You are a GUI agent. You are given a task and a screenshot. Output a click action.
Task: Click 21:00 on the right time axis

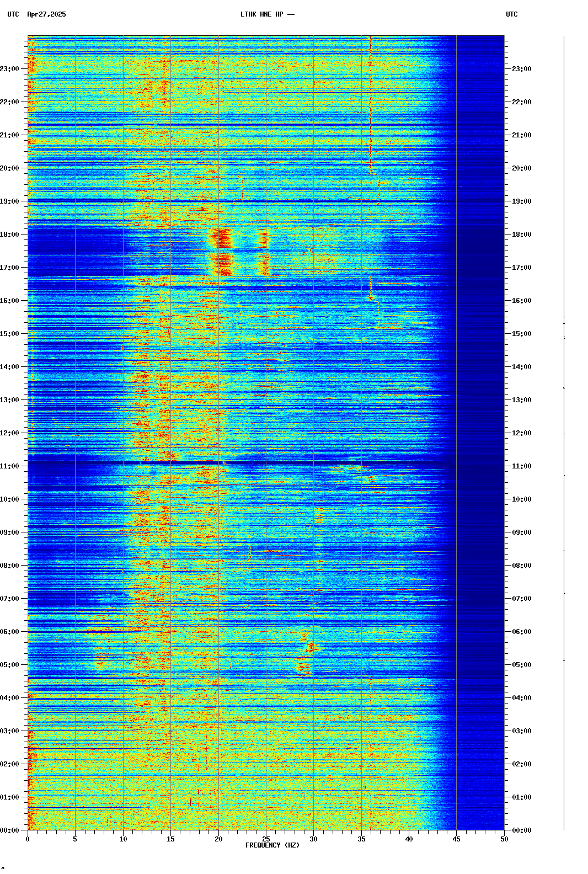tap(522, 135)
